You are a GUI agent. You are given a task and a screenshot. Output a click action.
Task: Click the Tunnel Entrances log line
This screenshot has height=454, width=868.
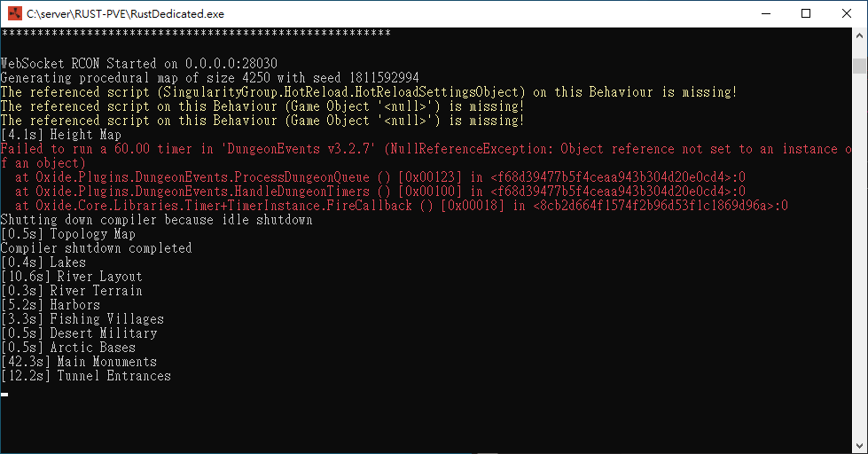click(86, 376)
